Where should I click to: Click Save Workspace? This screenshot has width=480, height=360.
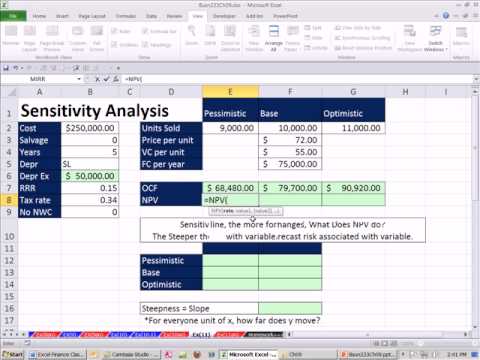click(x=410, y=37)
